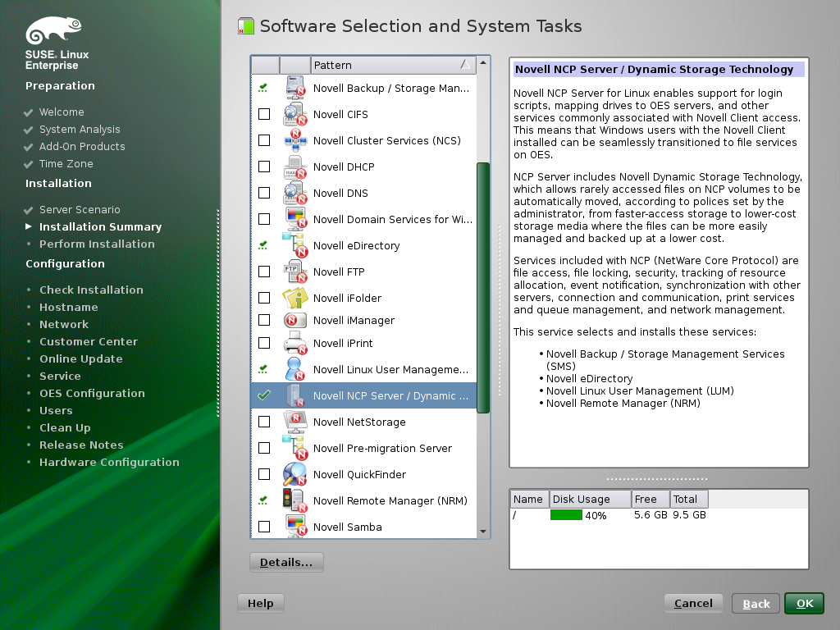The height and width of the screenshot is (630, 840).
Task: Enable the Novell DNS checkbox
Action: [x=264, y=193]
